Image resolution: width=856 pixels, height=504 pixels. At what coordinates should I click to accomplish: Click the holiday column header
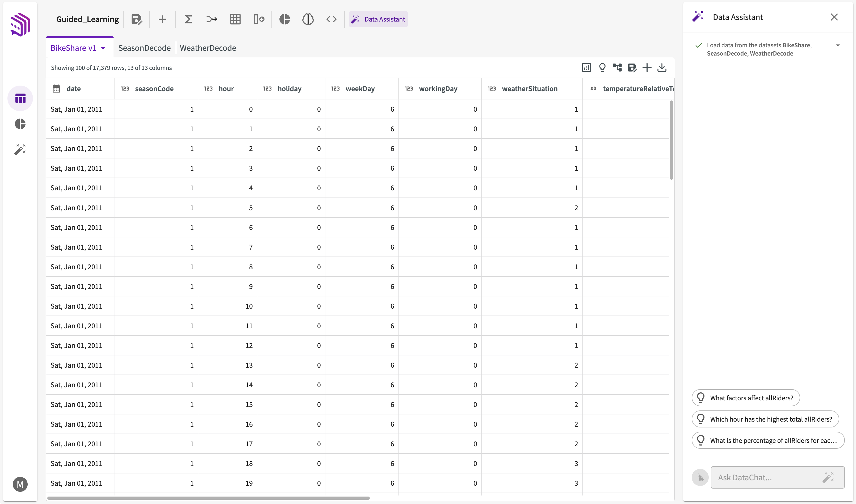click(x=291, y=89)
